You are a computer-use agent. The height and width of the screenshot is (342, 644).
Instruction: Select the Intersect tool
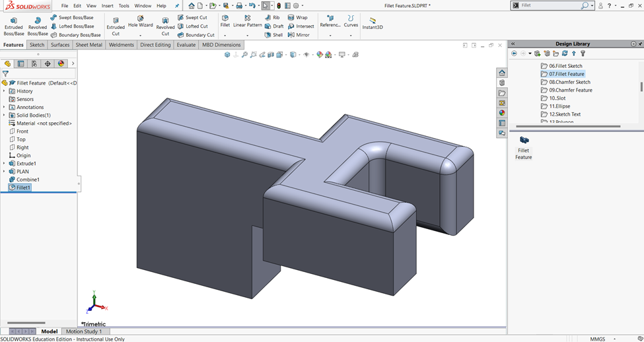301,26
